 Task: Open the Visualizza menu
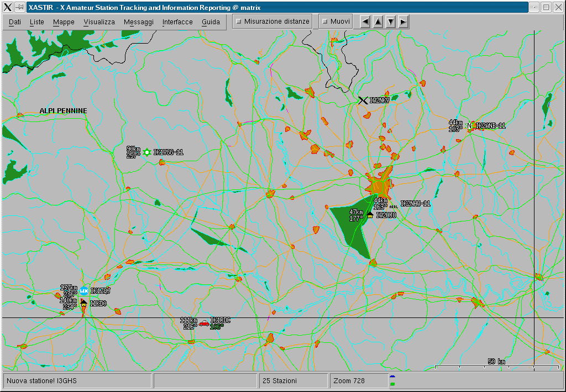click(x=99, y=22)
